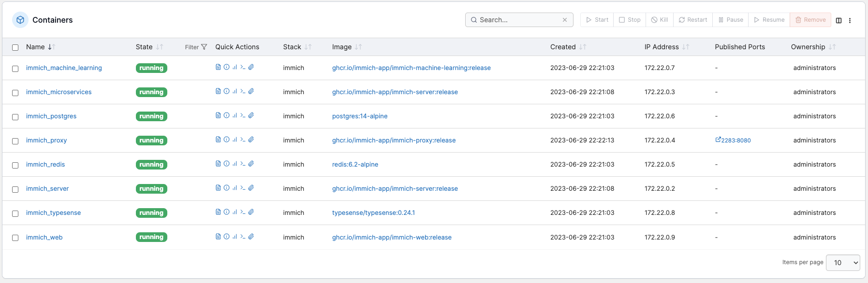Open the immich_proxy container link

[46, 140]
